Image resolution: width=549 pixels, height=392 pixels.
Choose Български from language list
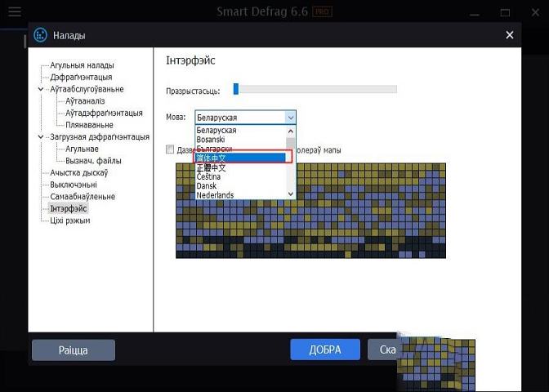[x=240, y=149]
